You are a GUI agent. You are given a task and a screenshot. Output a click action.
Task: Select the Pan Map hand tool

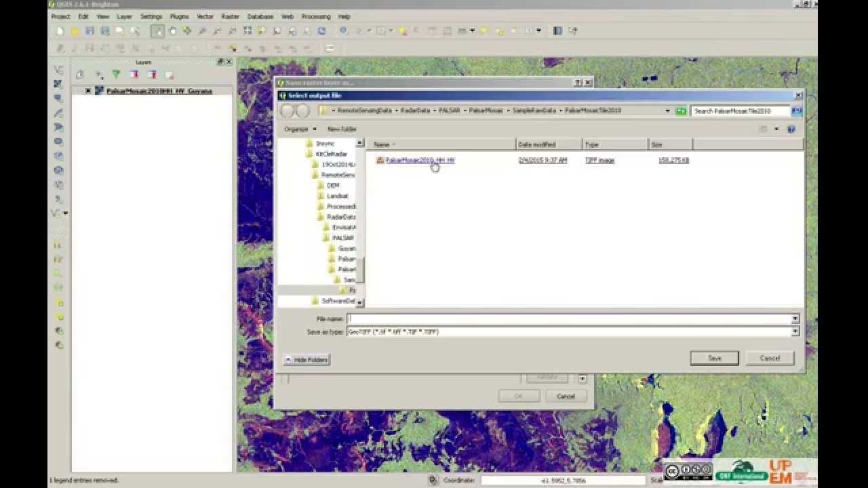(172, 31)
